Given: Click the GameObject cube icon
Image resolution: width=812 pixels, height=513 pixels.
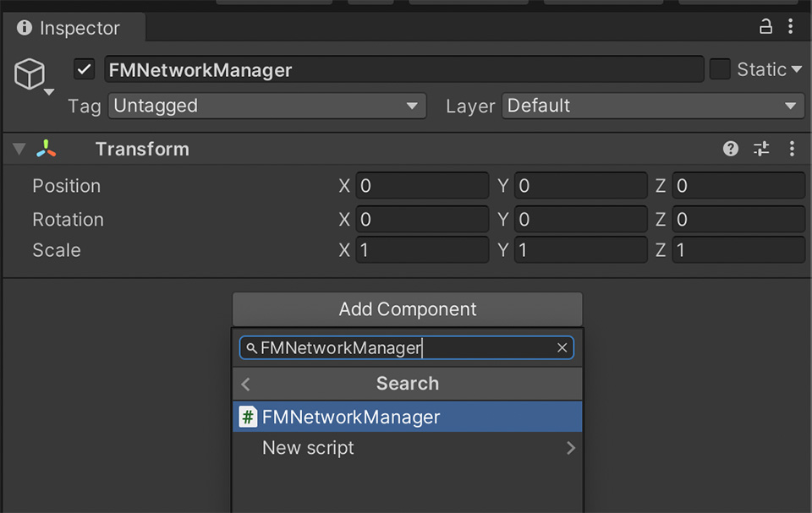Looking at the screenshot, I should [30, 75].
